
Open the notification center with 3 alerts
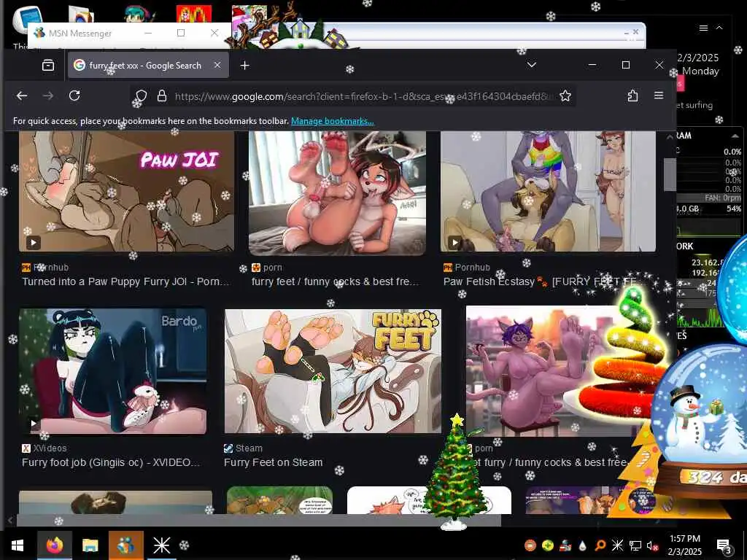pos(724,545)
